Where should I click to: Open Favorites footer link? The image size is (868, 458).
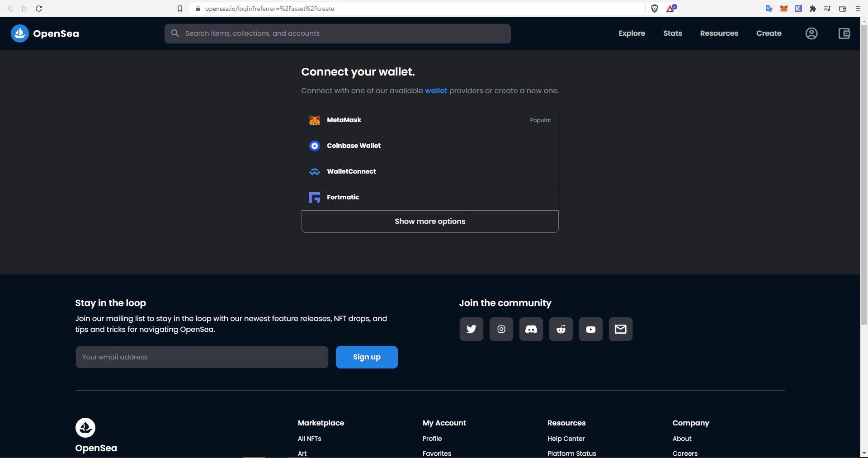point(437,453)
